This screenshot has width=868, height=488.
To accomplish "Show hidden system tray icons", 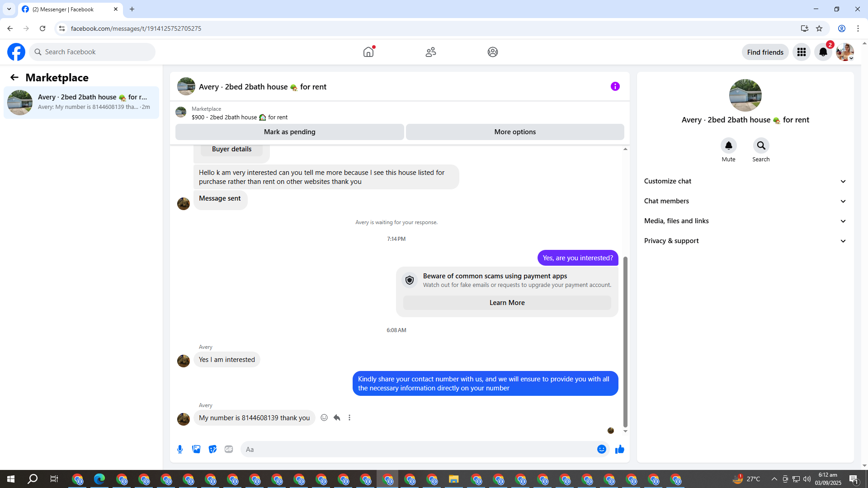I will coord(774,479).
